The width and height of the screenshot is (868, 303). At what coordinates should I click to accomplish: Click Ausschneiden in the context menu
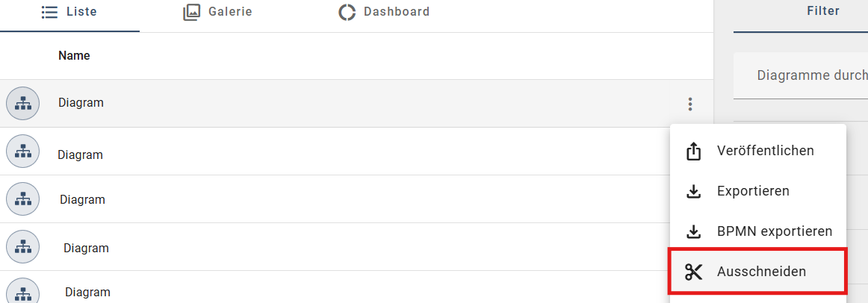tap(761, 272)
